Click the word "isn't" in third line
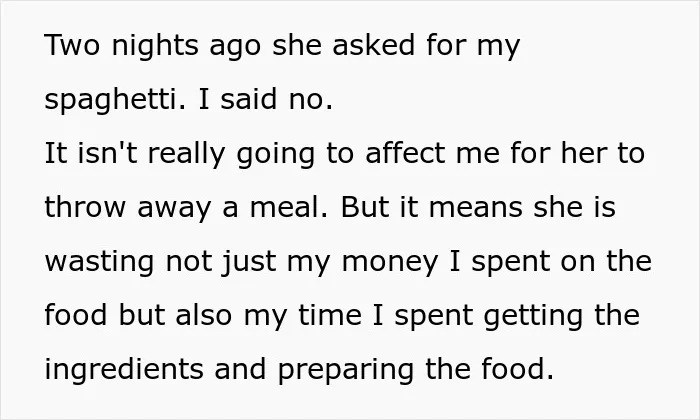The width and height of the screenshot is (700, 420). pos(107,153)
